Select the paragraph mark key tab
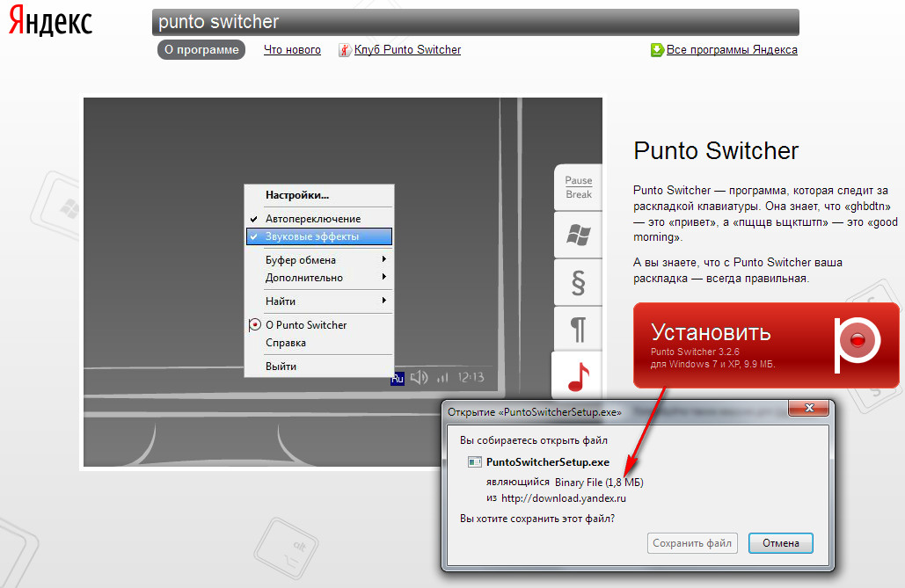This screenshot has width=905, height=588. (x=578, y=330)
